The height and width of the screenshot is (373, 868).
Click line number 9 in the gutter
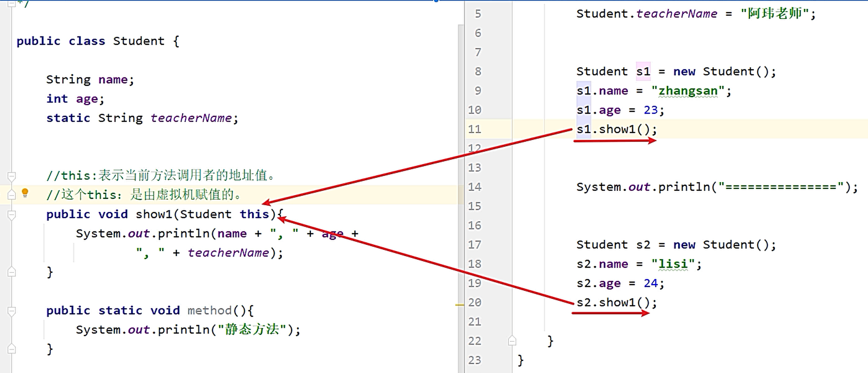(x=478, y=91)
